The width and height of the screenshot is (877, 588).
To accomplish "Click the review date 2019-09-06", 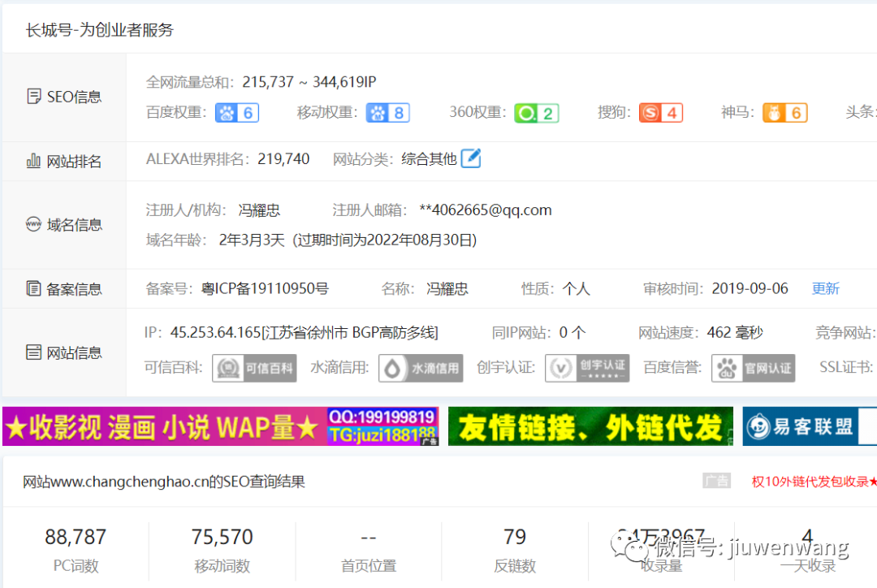I will (750, 288).
